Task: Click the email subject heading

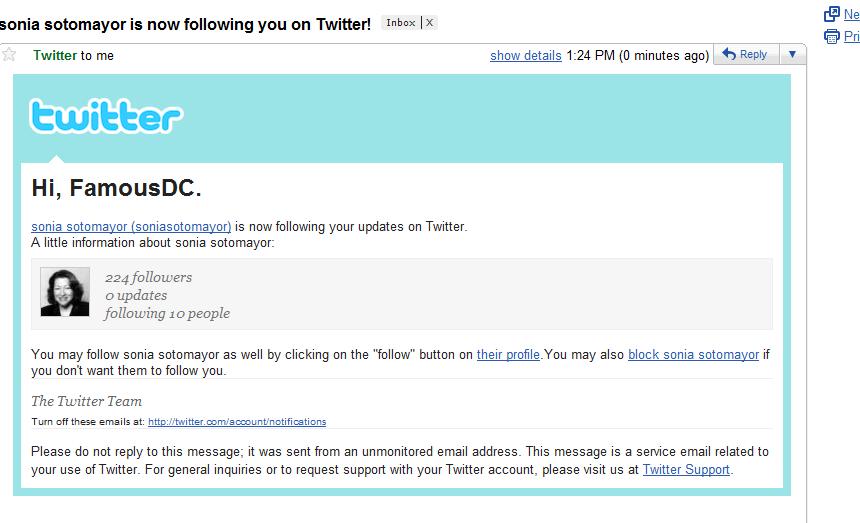Action: (185, 24)
